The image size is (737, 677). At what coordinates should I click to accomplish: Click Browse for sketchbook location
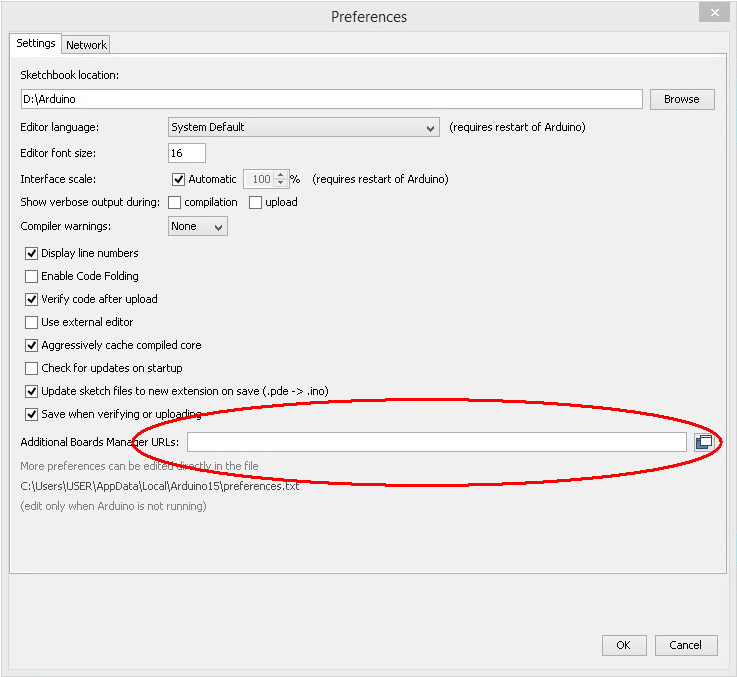click(681, 99)
